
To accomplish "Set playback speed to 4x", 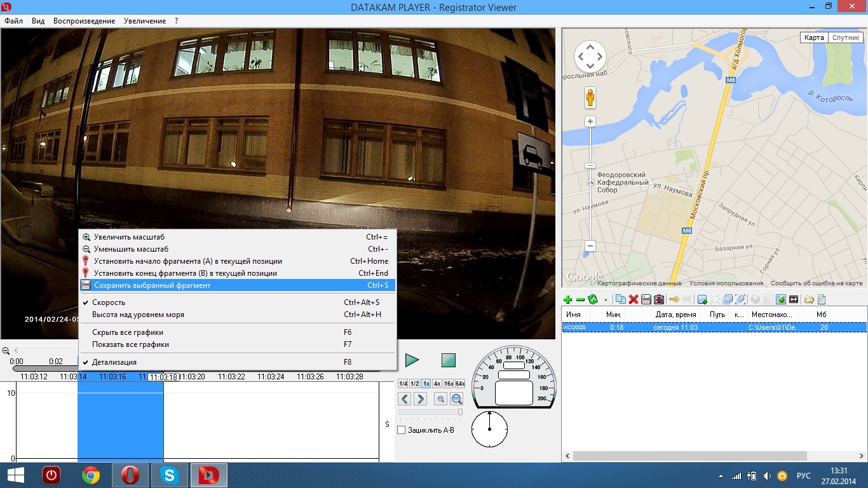I will [x=437, y=384].
